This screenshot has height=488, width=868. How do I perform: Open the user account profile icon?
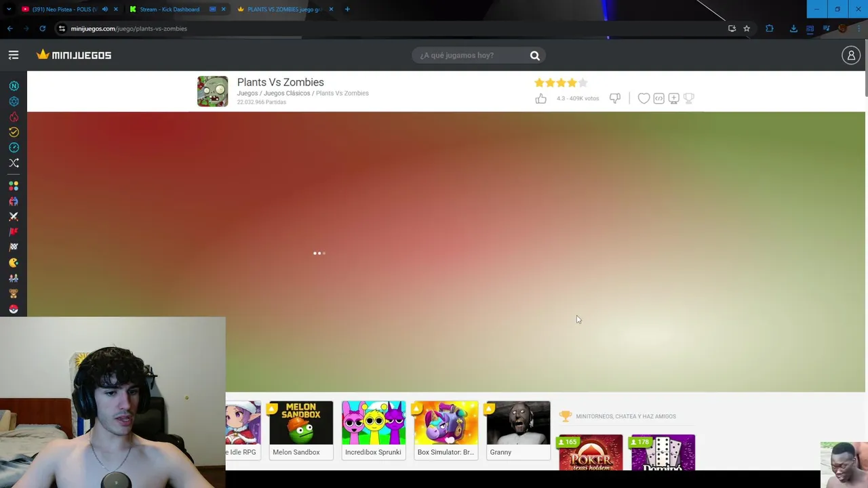[850, 56]
